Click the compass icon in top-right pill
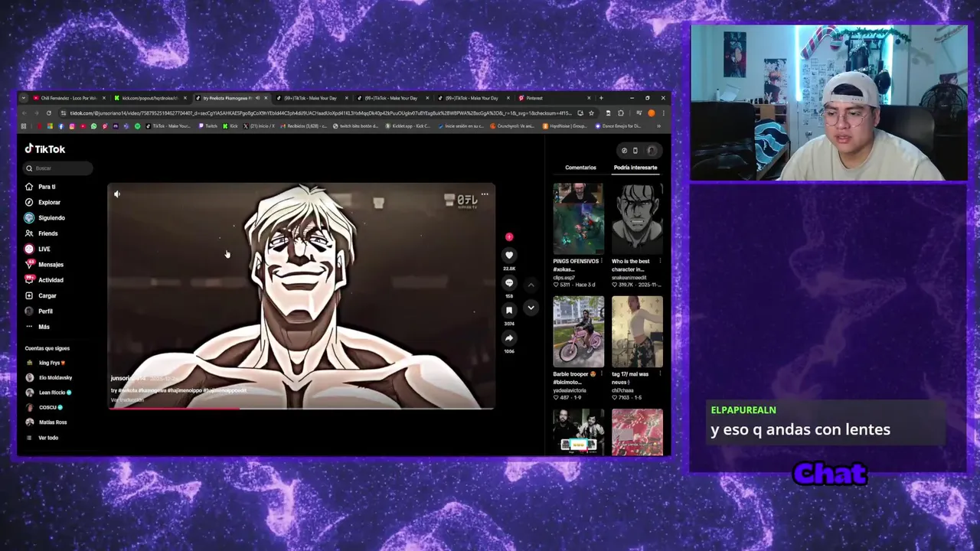The width and height of the screenshot is (980, 551). pyautogui.click(x=624, y=151)
